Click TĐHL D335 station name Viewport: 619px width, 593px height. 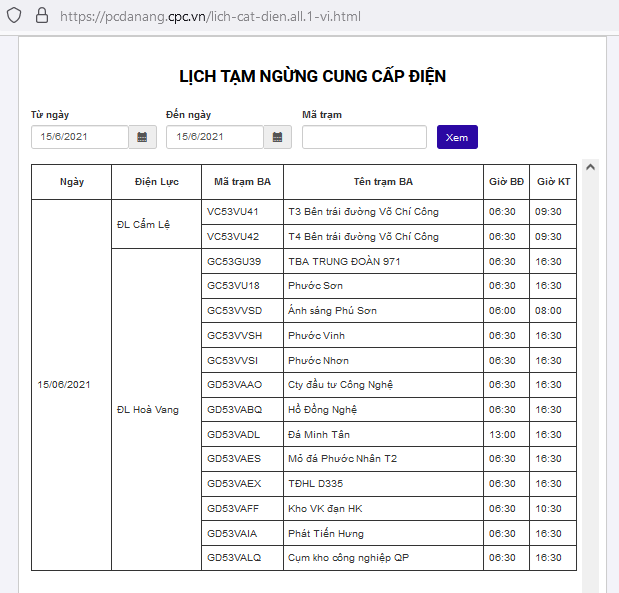point(315,484)
